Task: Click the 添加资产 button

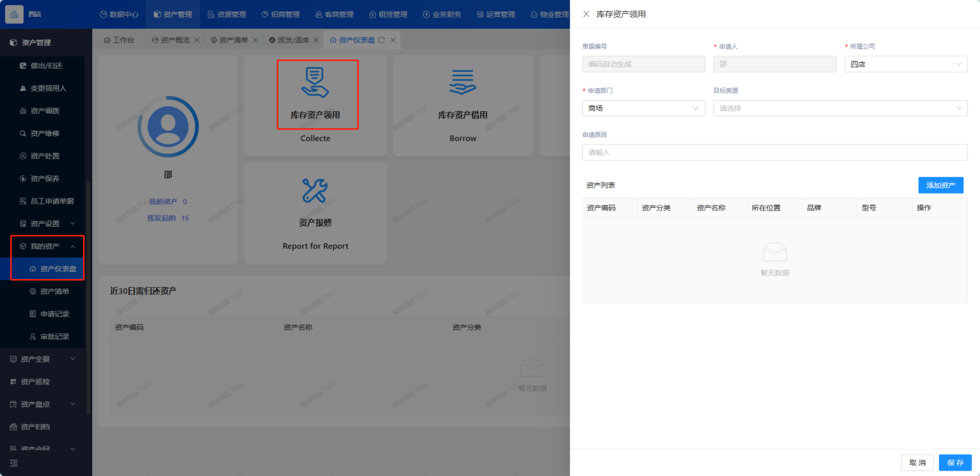Action: (941, 185)
